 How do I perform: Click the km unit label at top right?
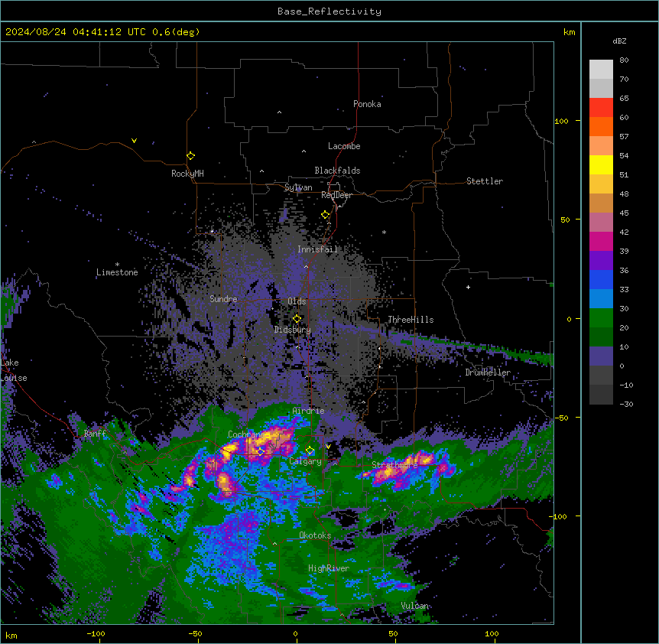pyautogui.click(x=569, y=32)
